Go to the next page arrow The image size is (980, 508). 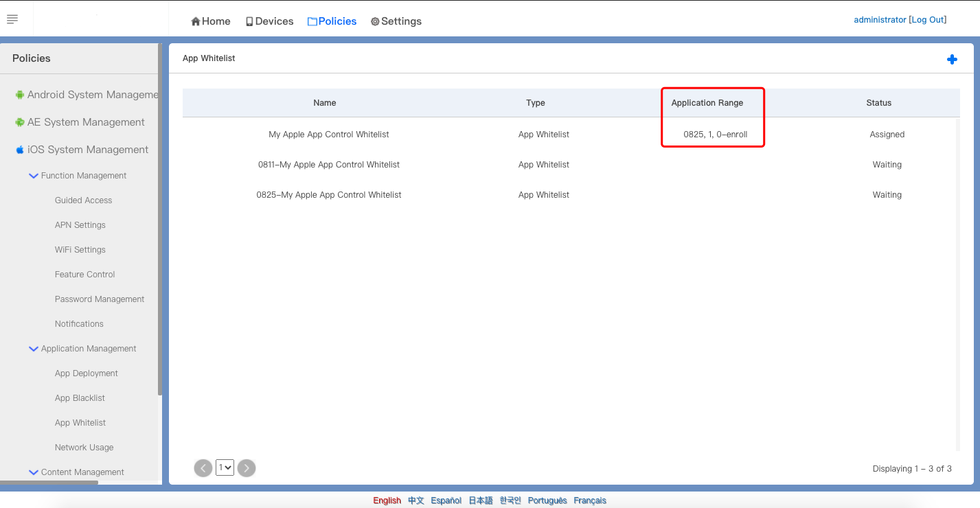pos(247,468)
